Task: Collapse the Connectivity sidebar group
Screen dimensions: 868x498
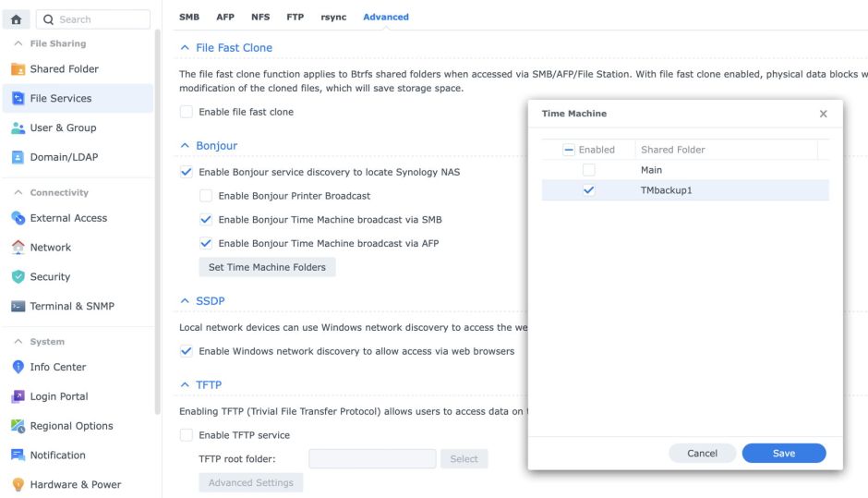Action: tap(19, 193)
